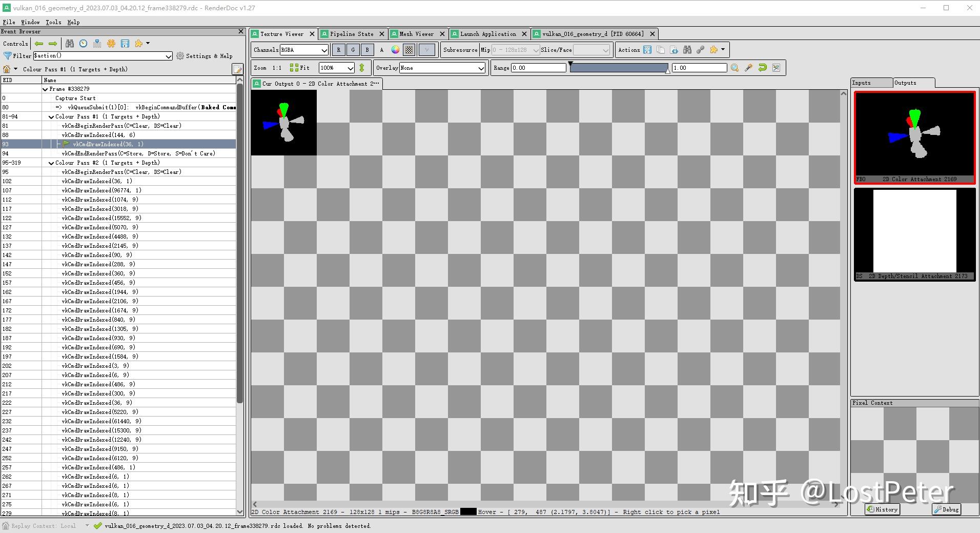This screenshot has height=533, width=980.
Task: Click the checkerboard alpha background icon
Action: pyautogui.click(x=408, y=50)
